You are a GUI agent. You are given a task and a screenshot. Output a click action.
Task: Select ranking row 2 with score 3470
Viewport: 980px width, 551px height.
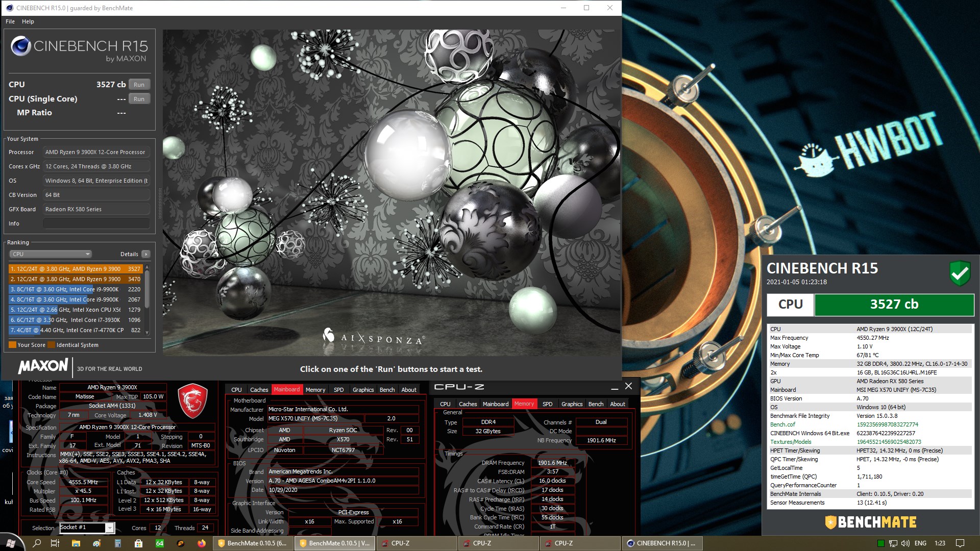pyautogui.click(x=76, y=279)
